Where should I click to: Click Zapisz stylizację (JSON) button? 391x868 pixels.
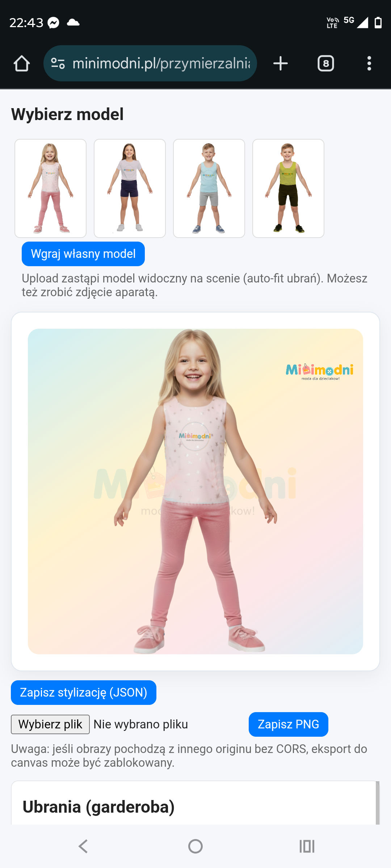(x=84, y=693)
